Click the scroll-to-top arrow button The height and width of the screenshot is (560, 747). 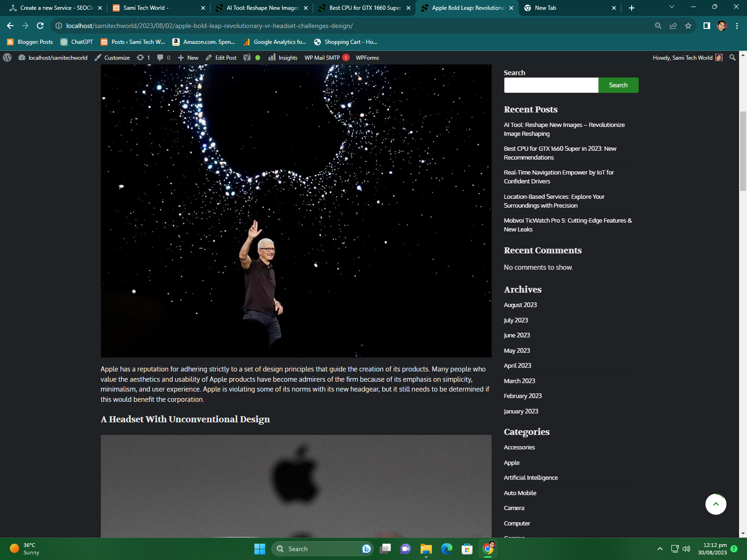pos(715,504)
